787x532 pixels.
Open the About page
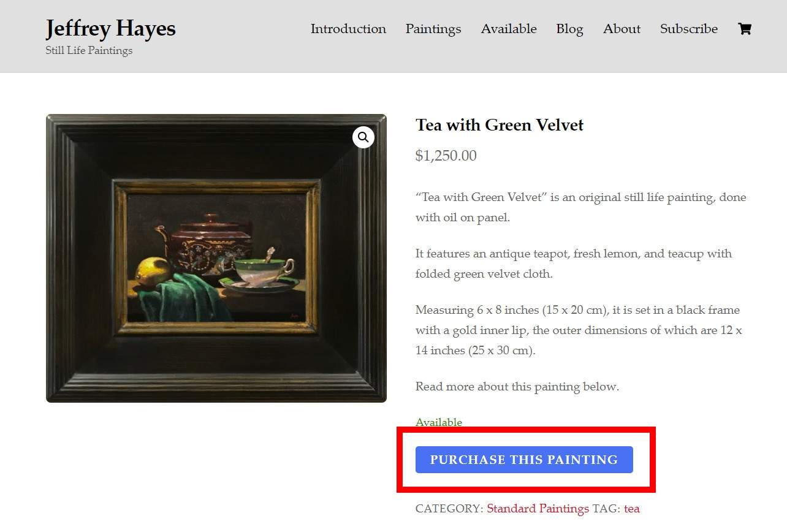coord(622,29)
